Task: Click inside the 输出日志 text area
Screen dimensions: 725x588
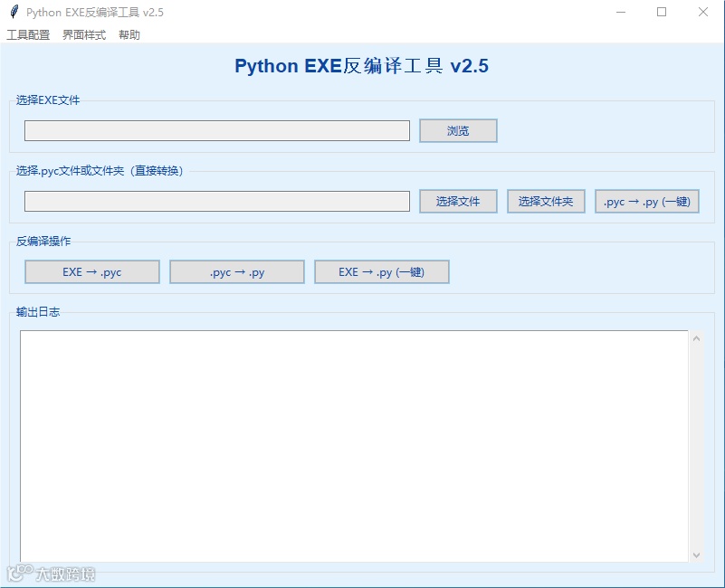Action: tap(354, 446)
